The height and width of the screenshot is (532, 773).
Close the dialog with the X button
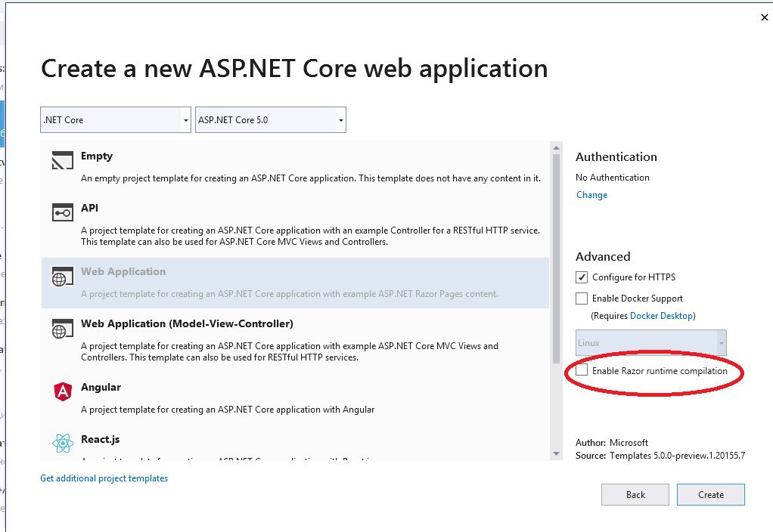pyautogui.click(x=764, y=17)
